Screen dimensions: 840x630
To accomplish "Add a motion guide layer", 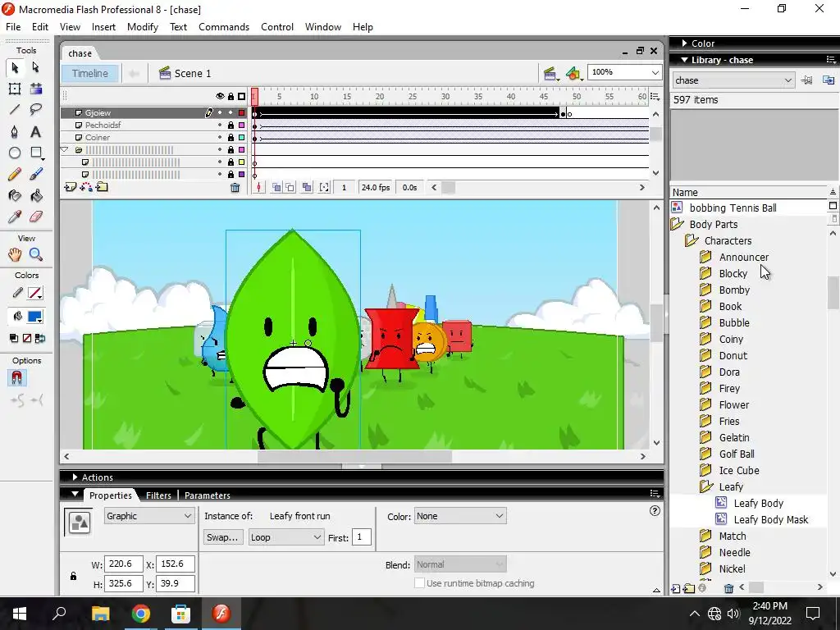I will 85,188.
